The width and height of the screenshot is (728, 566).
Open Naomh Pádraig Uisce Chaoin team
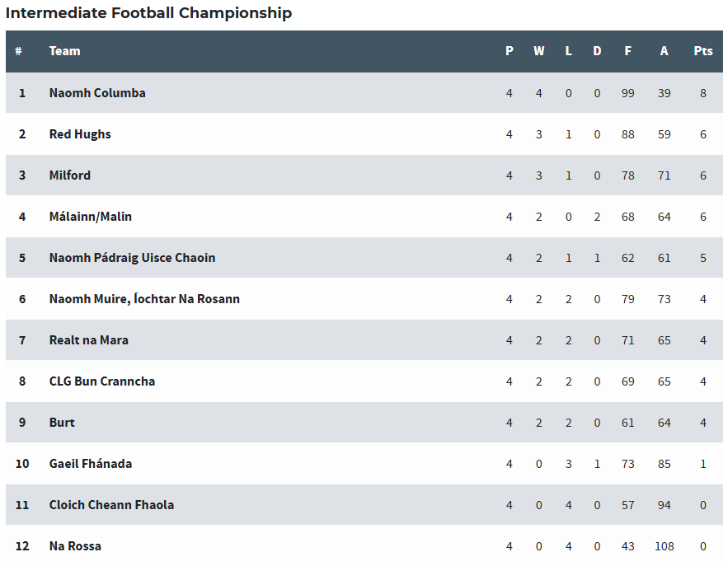tap(132, 258)
